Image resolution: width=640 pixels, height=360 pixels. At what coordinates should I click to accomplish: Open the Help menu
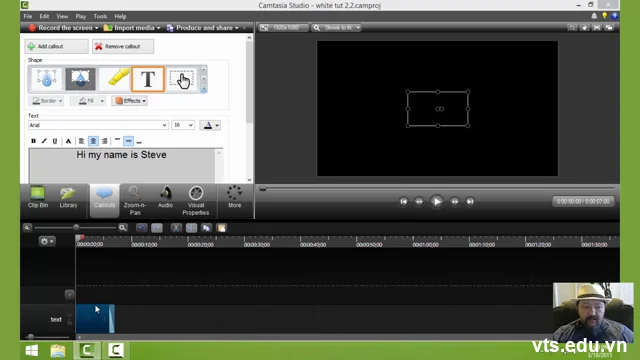point(120,16)
